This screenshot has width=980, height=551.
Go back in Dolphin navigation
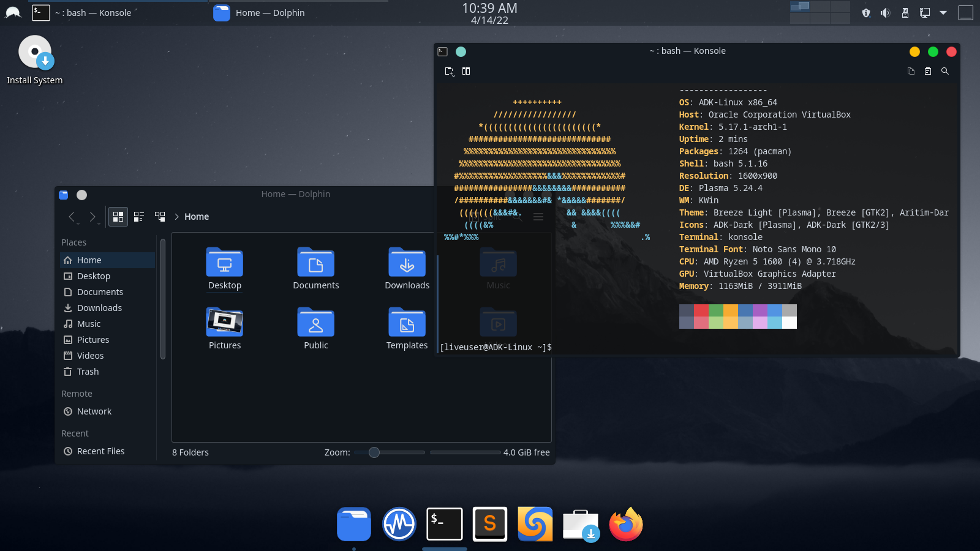(x=72, y=217)
